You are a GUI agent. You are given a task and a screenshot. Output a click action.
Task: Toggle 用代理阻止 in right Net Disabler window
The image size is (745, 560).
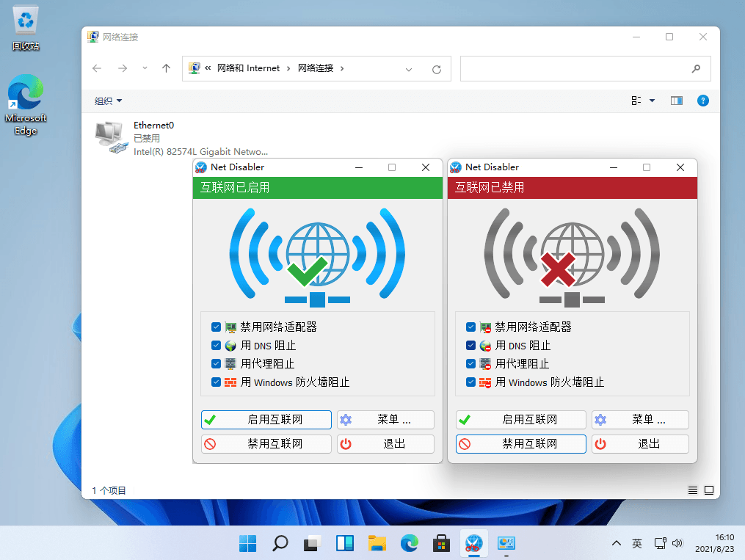click(x=470, y=363)
